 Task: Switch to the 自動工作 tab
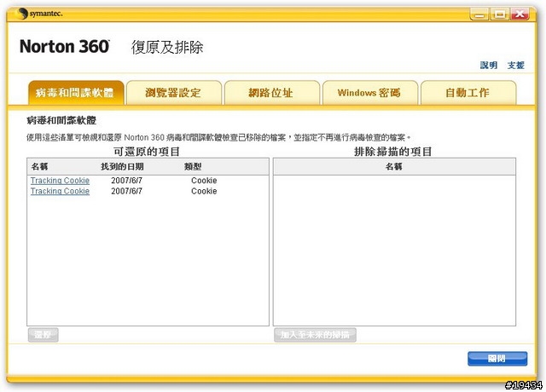click(468, 93)
